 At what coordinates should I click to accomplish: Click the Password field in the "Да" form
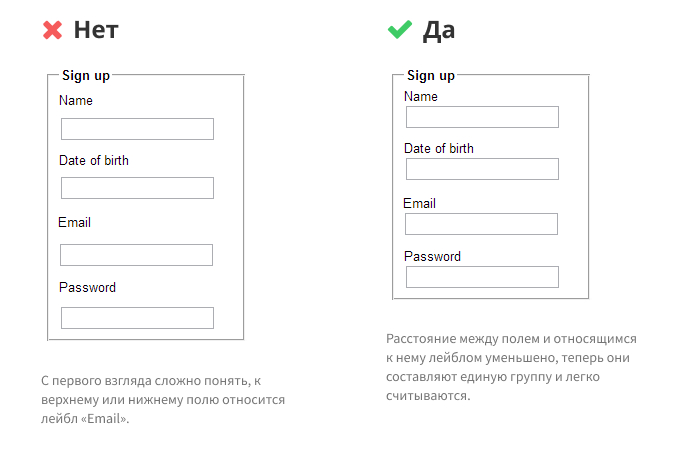coord(482,277)
